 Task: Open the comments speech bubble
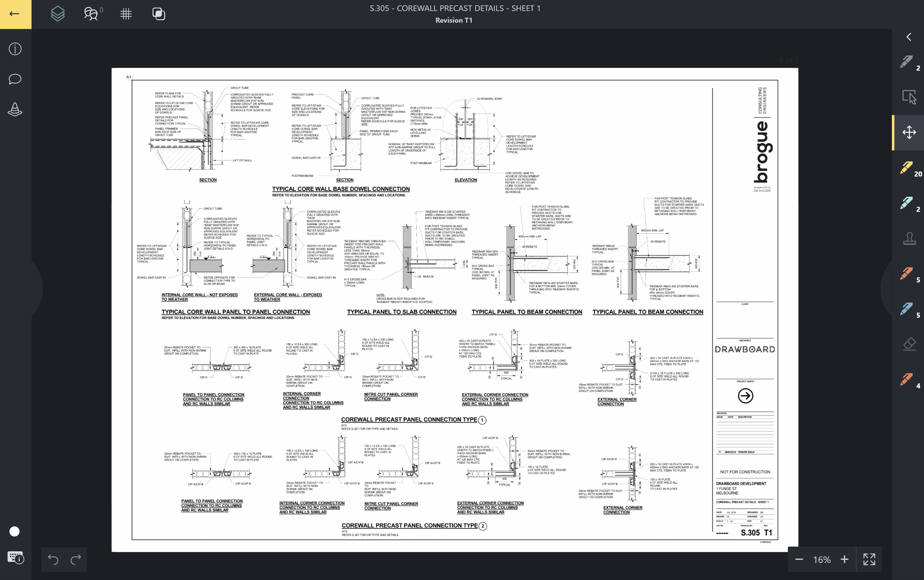15,79
